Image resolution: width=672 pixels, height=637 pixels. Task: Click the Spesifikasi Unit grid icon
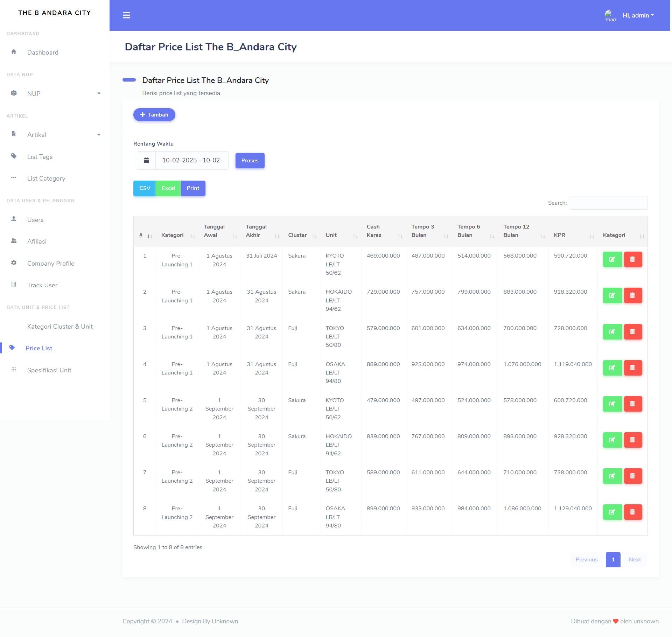(x=14, y=370)
